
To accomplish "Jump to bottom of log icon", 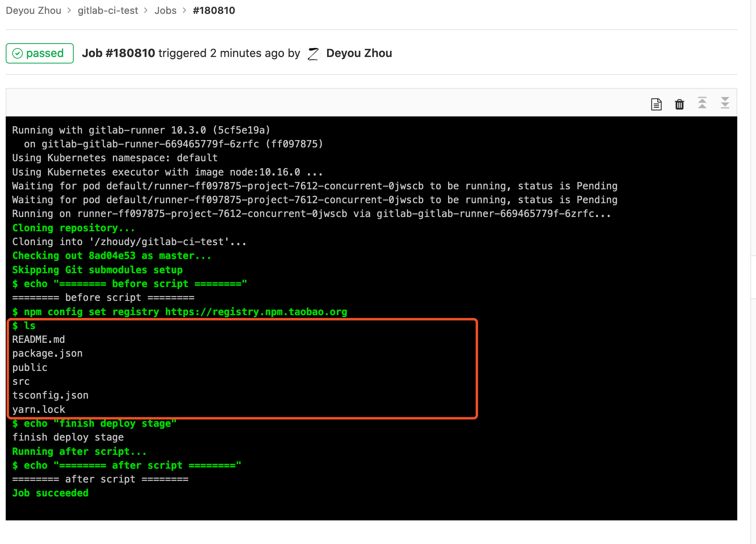I will [725, 103].
